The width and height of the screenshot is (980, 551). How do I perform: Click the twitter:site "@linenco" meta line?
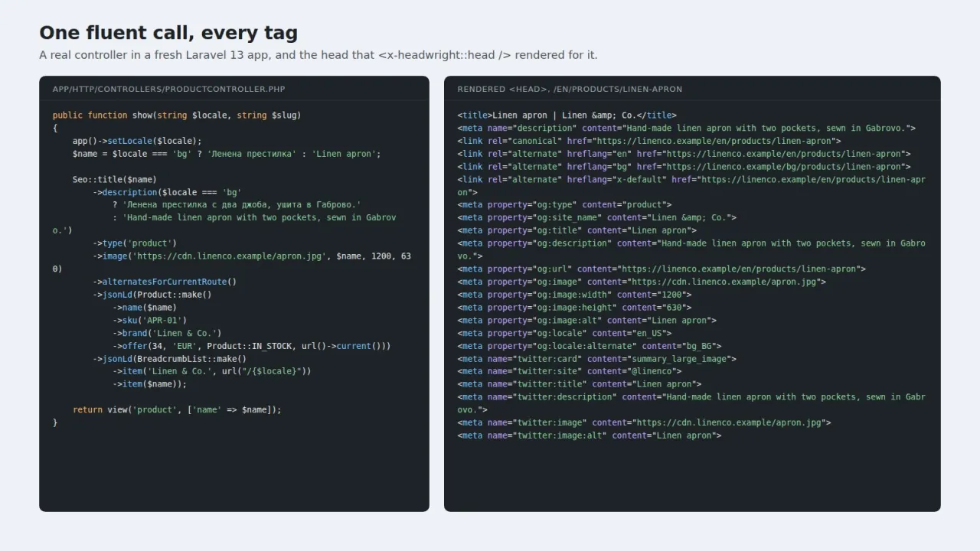pyautogui.click(x=570, y=371)
